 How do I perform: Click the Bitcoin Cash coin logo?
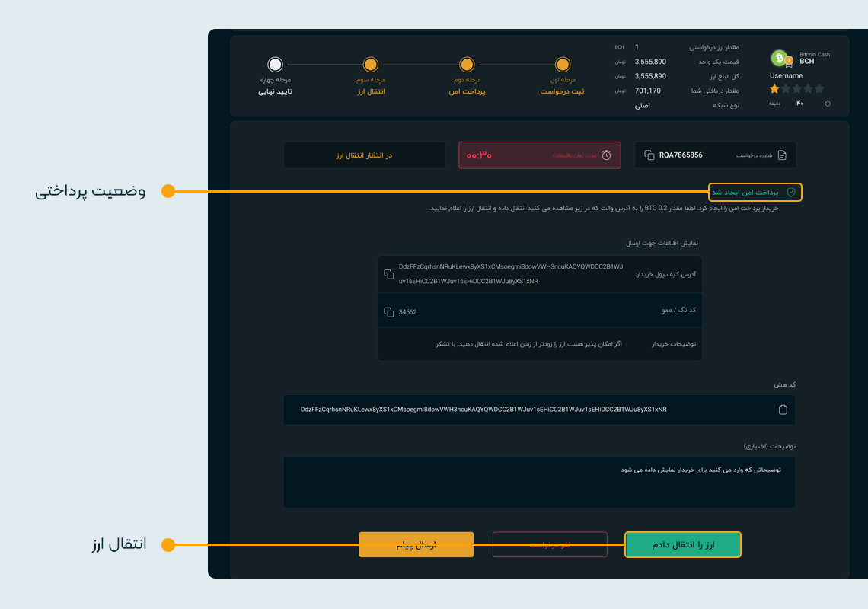[780, 58]
